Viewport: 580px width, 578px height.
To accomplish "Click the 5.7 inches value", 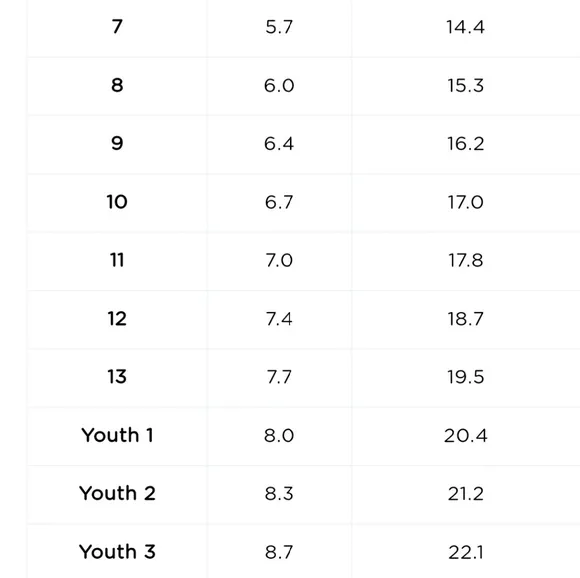I will tap(279, 27).
